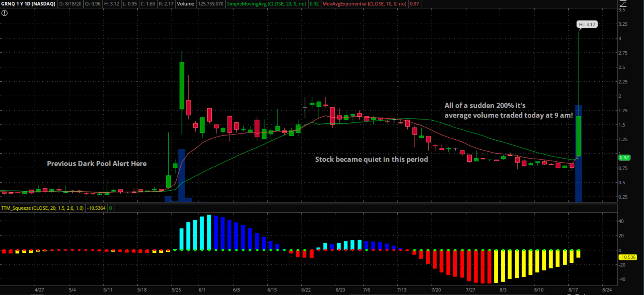Click the 0.97 MovAvgExponential value
This screenshot has width=644, height=295.
(x=414, y=4)
